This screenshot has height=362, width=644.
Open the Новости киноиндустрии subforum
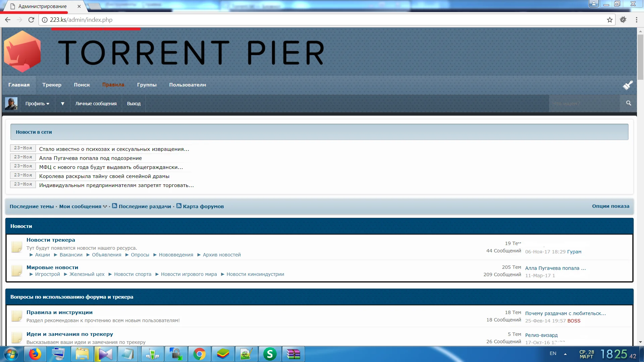click(x=255, y=274)
